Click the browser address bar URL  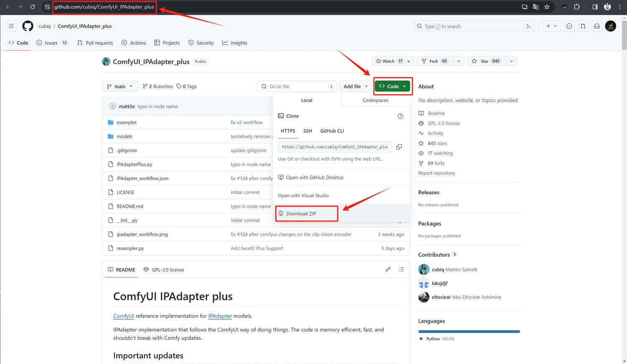pos(104,7)
